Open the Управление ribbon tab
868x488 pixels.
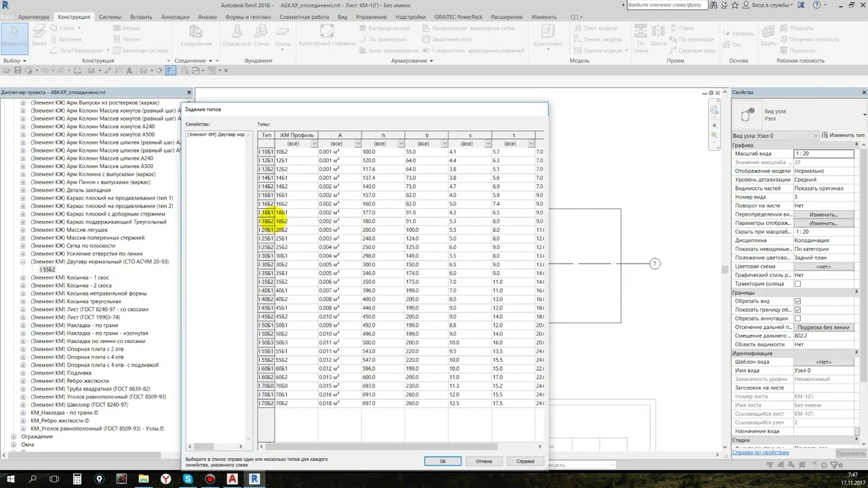(371, 16)
